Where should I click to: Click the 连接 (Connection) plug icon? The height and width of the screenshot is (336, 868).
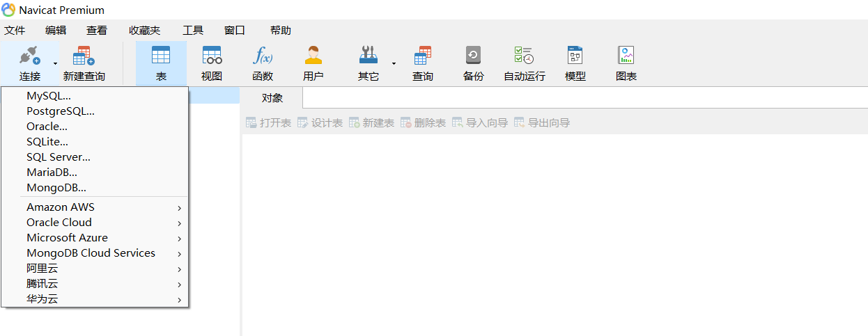pyautogui.click(x=29, y=56)
